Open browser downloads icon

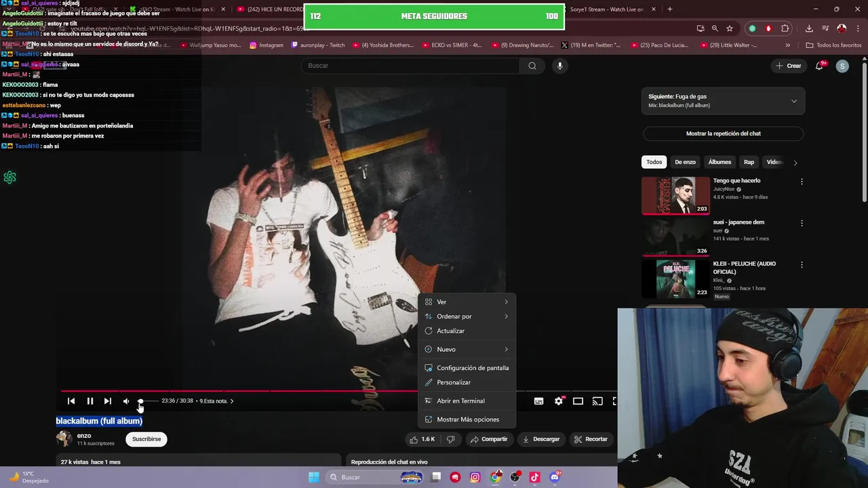pyautogui.click(x=809, y=28)
